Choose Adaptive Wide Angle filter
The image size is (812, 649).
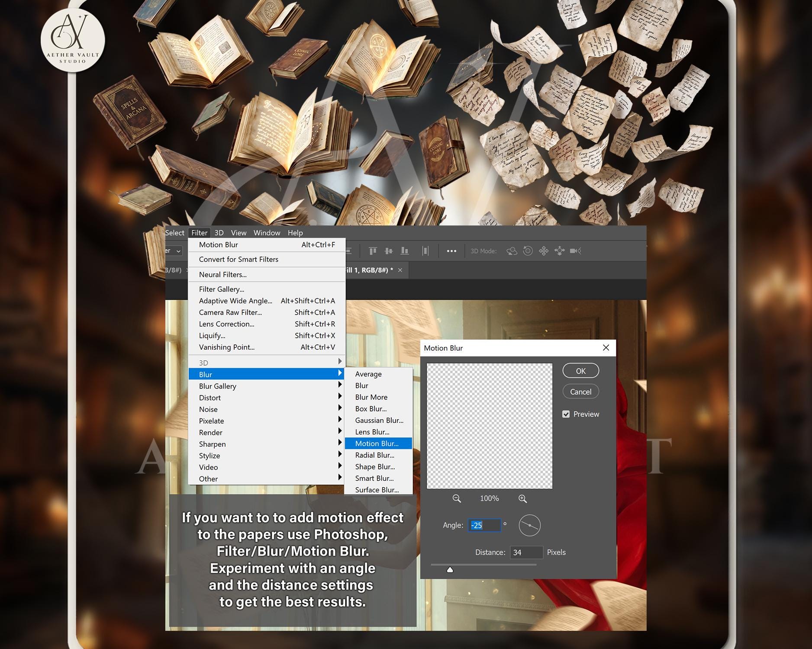click(x=266, y=301)
